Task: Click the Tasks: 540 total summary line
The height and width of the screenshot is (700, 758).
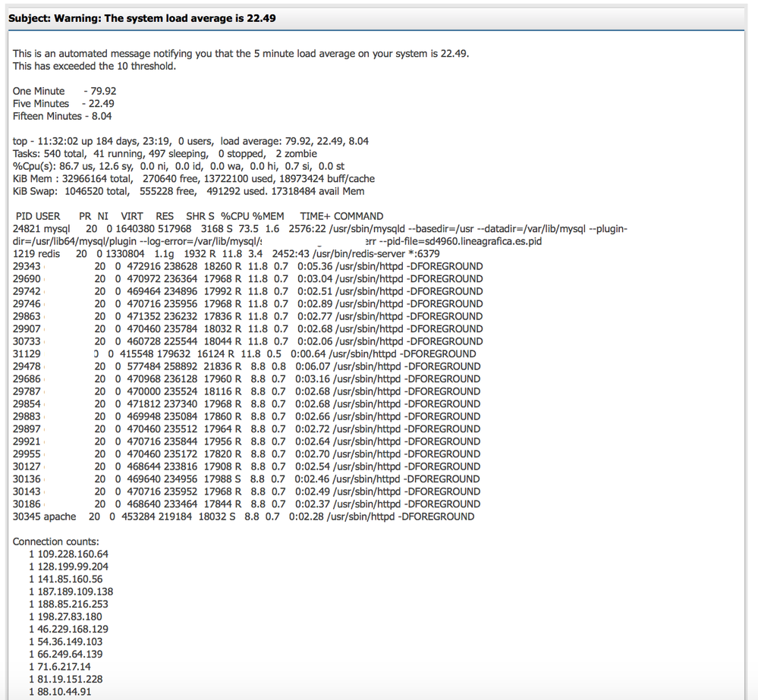Action: [x=165, y=154]
